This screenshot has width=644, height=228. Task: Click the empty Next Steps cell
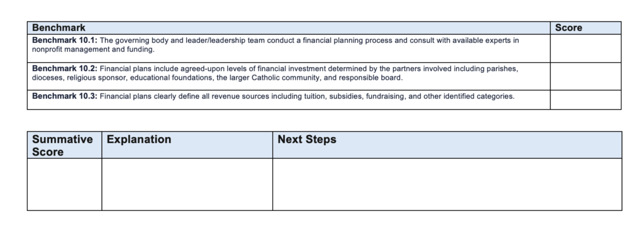447,185
